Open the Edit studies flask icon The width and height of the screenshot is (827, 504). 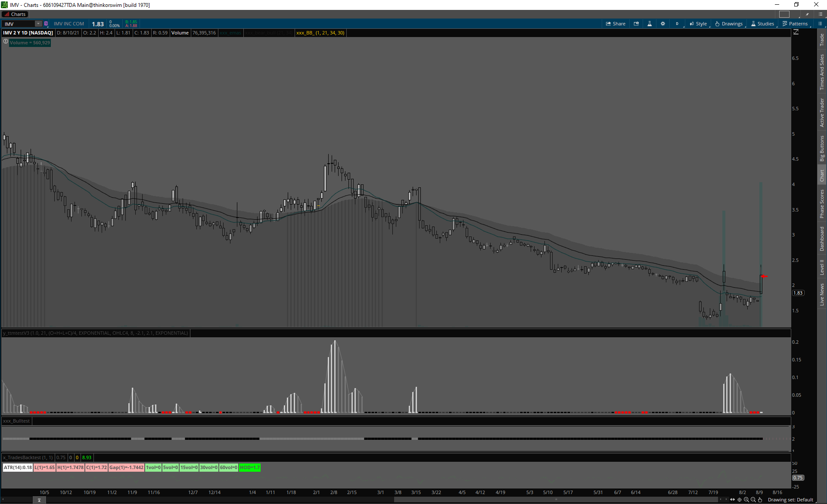650,24
